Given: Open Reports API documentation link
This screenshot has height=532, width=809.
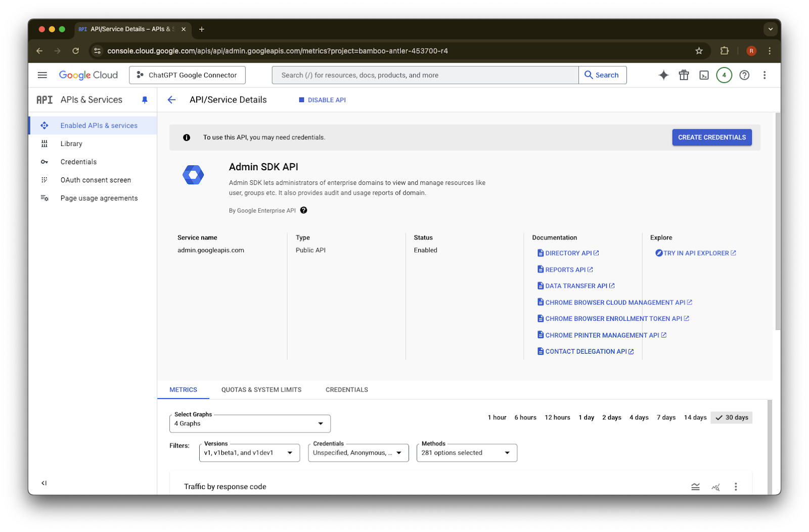Looking at the screenshot, I should (565, 270).
